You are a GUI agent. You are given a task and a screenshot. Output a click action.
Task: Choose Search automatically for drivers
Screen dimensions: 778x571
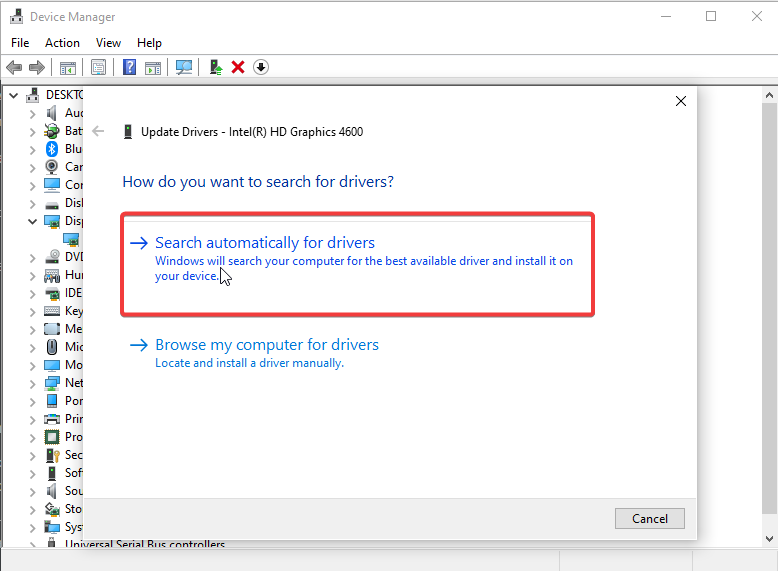coord(357,264)
